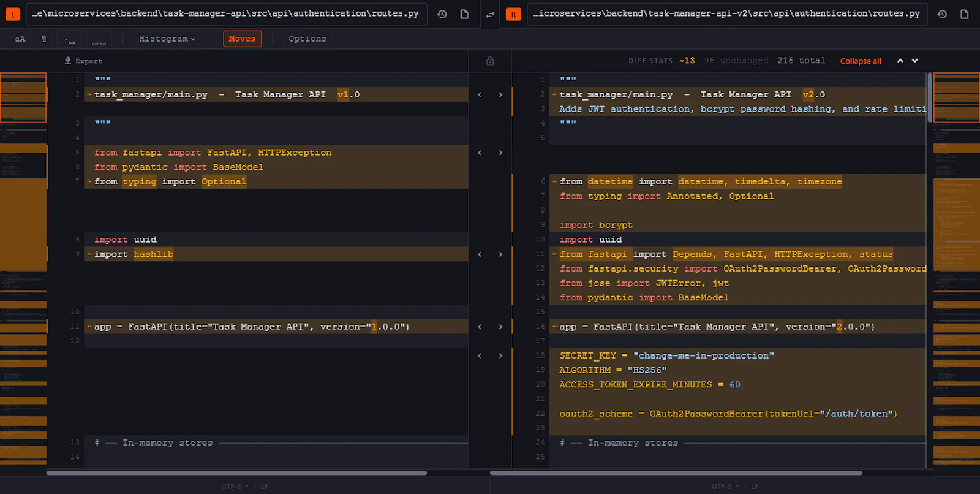Jump to previous difference arrow
The height and width of the screenshot is (494, 980).
[x=900, y=61]
